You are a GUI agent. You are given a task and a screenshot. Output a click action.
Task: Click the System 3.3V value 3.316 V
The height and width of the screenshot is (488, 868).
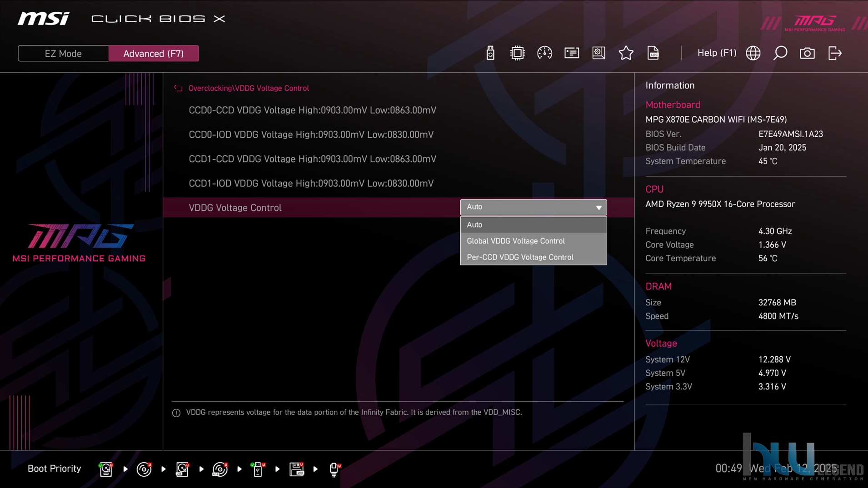coord(772,387)
